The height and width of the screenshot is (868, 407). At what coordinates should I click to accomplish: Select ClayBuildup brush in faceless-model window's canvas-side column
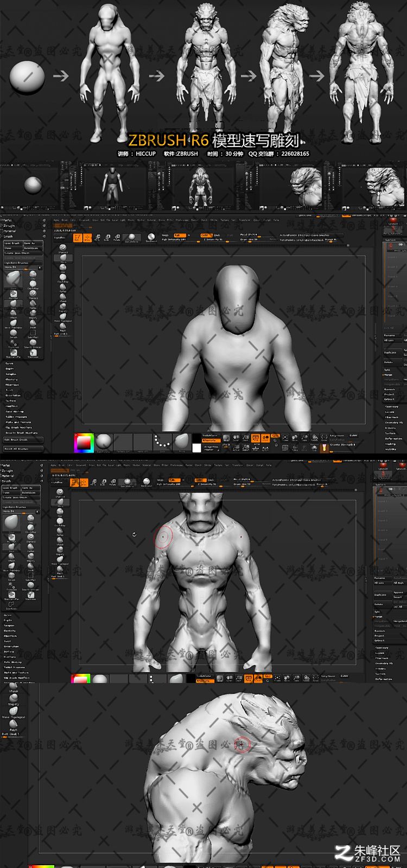pyautogui.click(x=63, y=278)
